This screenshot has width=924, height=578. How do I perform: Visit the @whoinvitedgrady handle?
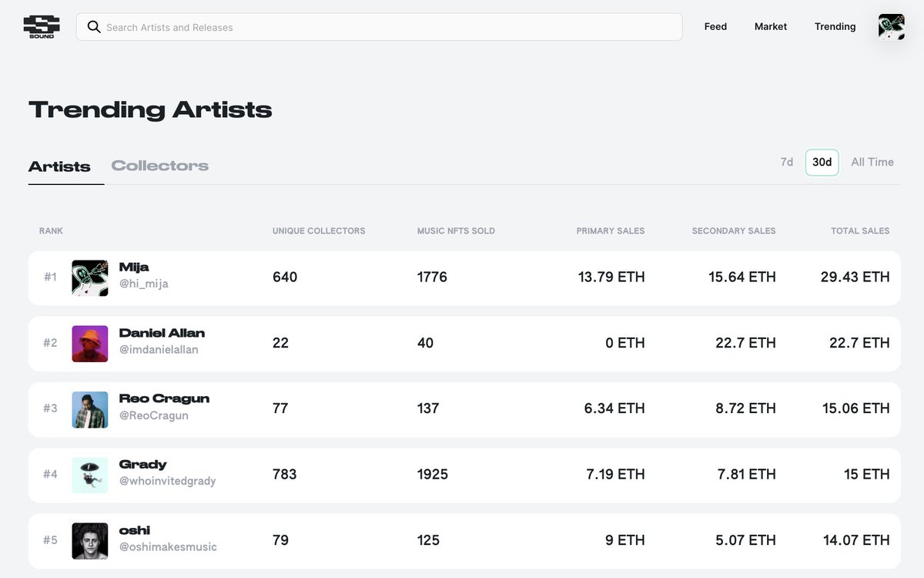pos(167,481)
